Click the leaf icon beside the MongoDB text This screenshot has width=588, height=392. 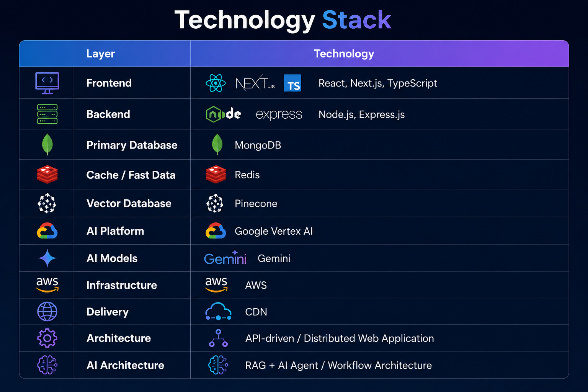click(x=217, y=144)
